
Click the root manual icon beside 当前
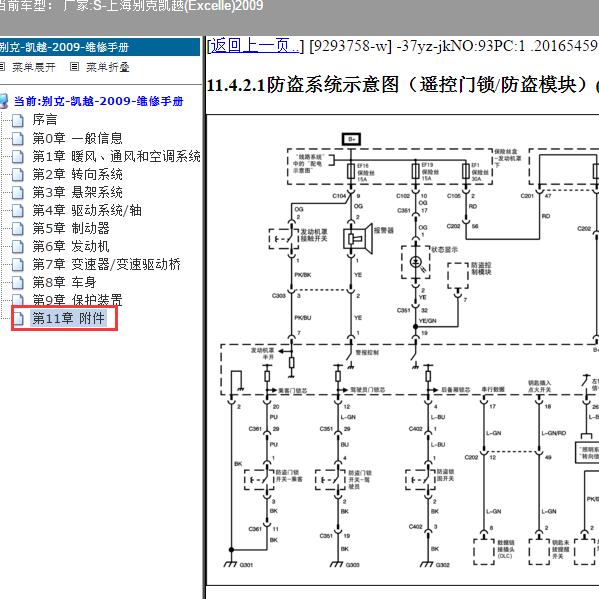coord(4,101)
